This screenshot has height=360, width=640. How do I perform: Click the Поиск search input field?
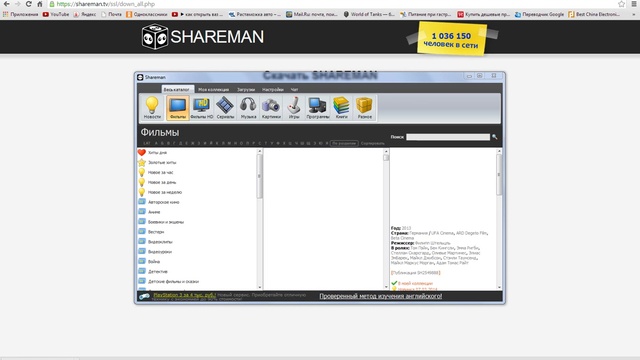click(448, 137)
